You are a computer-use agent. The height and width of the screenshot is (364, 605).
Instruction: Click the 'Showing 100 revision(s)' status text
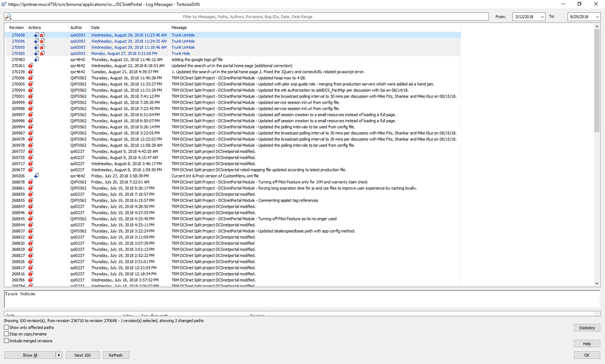104,320
